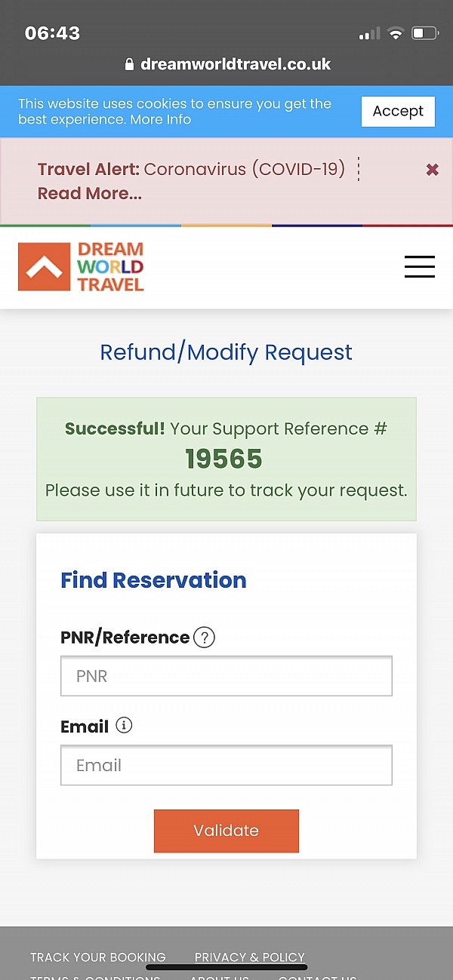Tap the cellular signal bars icon
The width and height of the screenshot is (453, 980).
[370, 34]
